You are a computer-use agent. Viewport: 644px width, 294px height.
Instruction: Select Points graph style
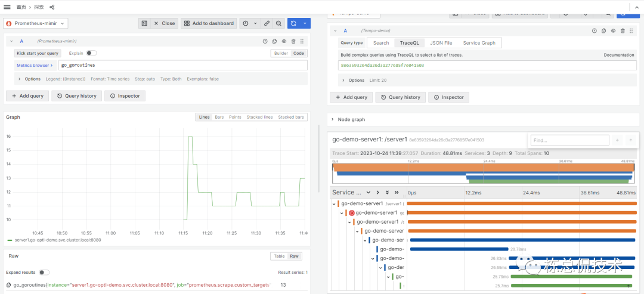click(235, 117)
